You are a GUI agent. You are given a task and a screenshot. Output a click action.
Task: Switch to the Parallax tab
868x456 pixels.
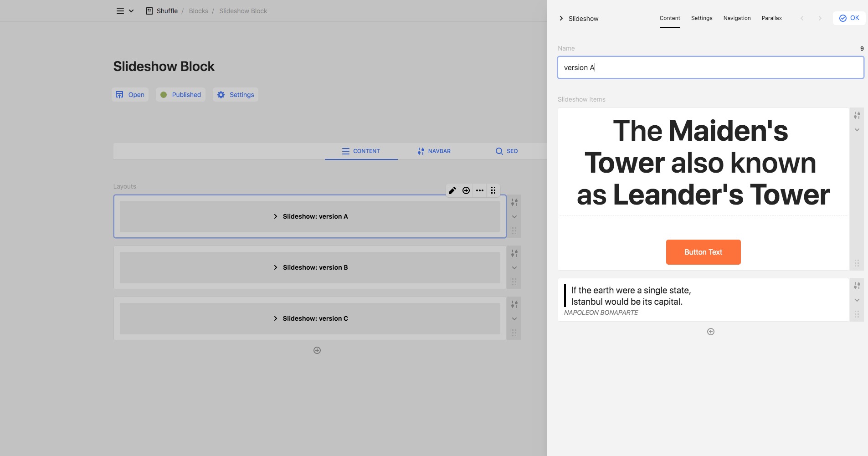[x=771, y=18]
